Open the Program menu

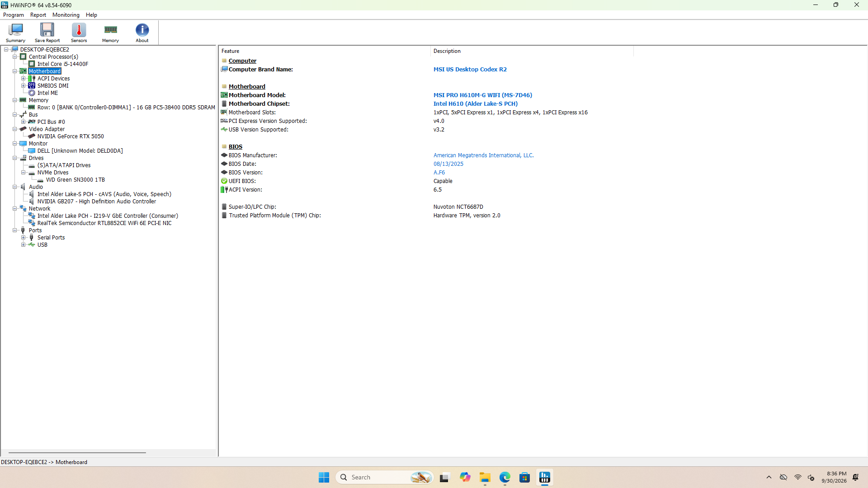tap(14, 15)
